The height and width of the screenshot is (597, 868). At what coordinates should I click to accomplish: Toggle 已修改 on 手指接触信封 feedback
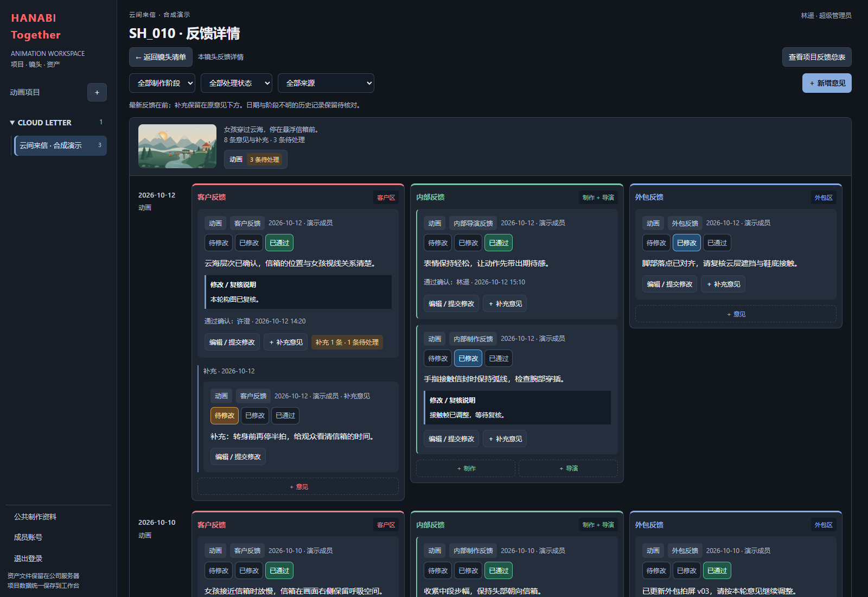(x=468, y=359)
